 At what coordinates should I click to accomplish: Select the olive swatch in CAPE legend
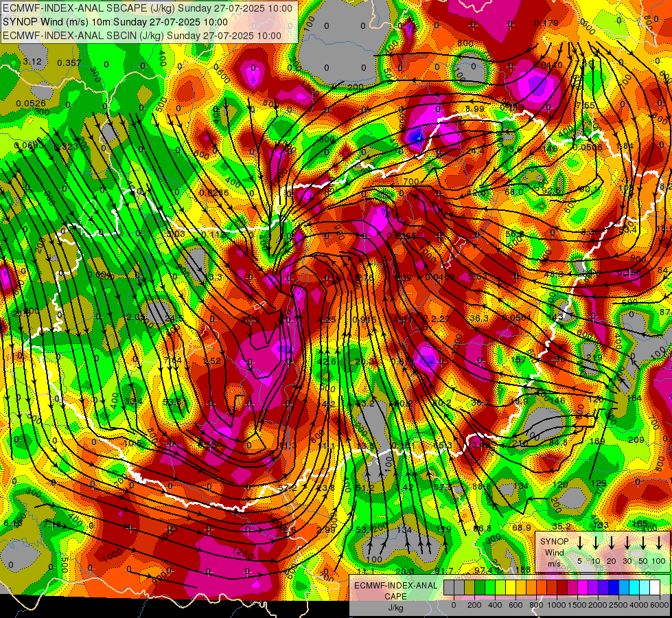470,588
